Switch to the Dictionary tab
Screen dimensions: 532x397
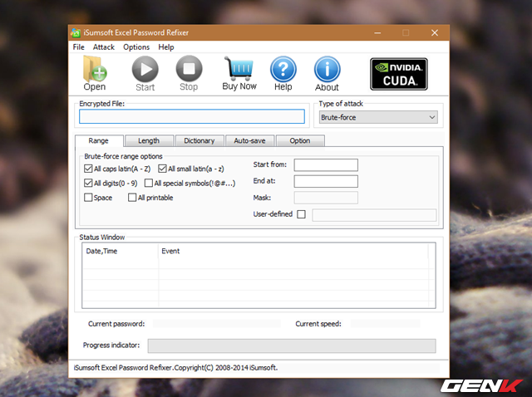pyautogui.click(x=199, y=140)
